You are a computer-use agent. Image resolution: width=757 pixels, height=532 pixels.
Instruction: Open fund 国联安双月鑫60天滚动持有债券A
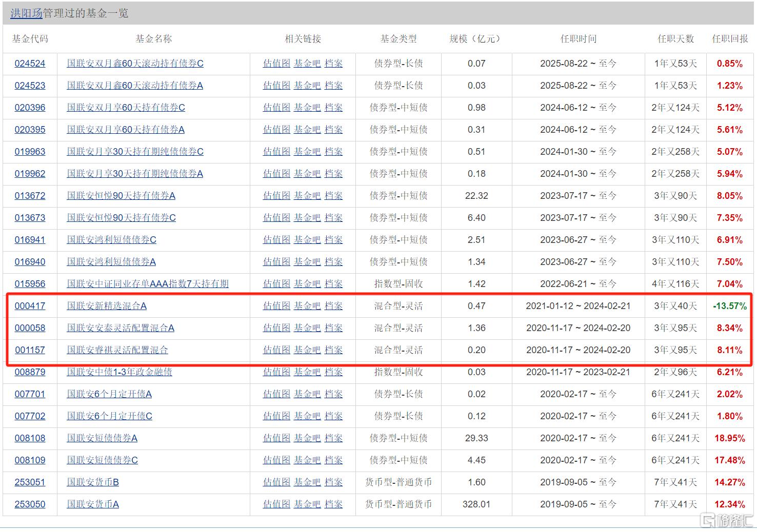click(135, 86)
